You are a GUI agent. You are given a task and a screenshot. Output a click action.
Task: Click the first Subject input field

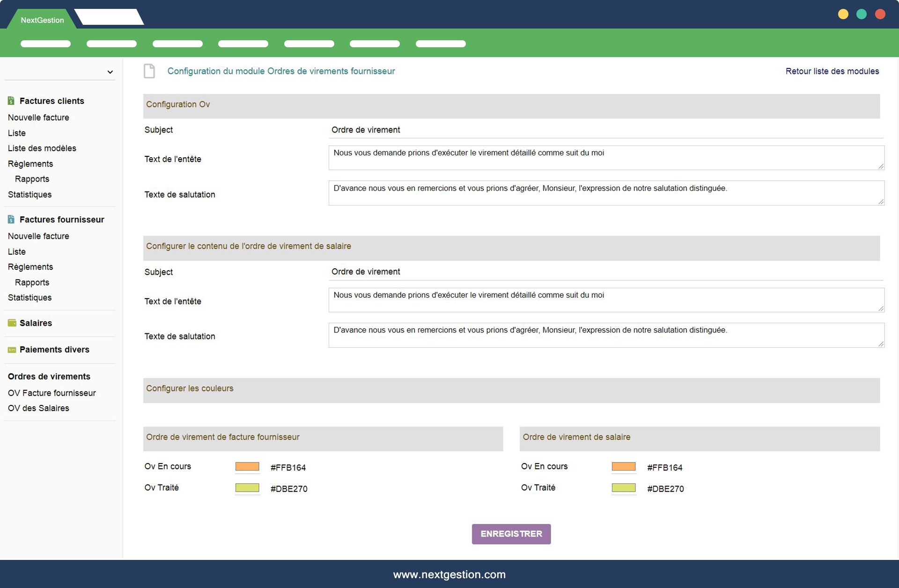605,130
